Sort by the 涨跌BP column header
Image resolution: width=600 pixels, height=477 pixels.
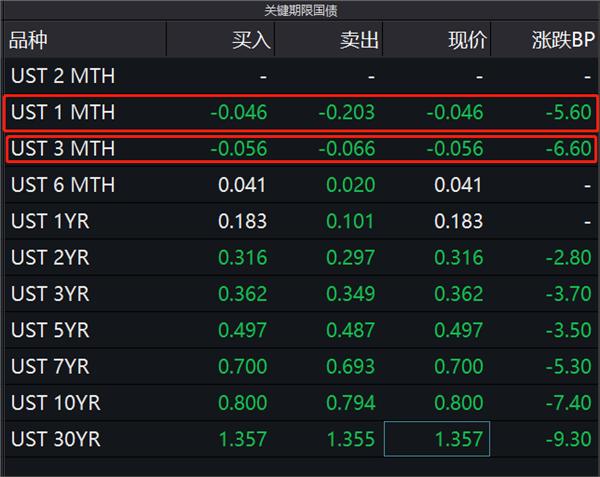click(563, 40)
